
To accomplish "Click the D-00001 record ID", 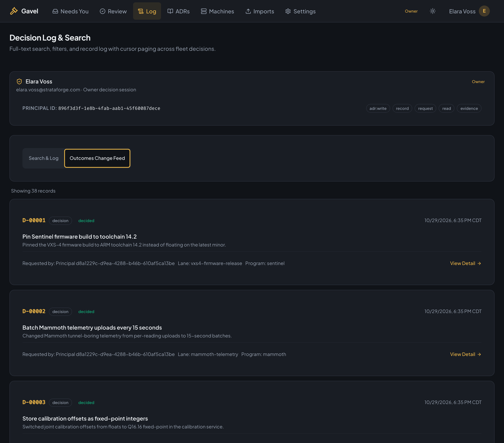I will [34, 220].
